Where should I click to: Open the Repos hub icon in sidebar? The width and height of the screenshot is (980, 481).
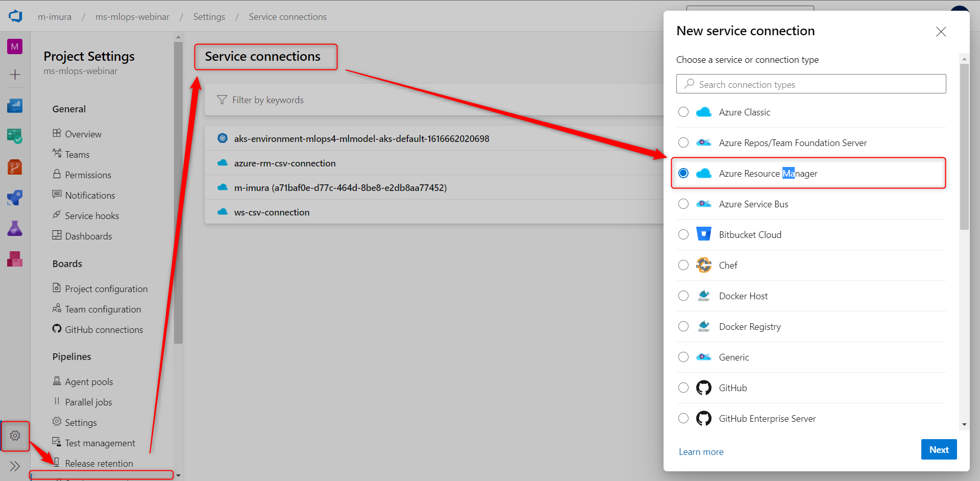(15, 167)
